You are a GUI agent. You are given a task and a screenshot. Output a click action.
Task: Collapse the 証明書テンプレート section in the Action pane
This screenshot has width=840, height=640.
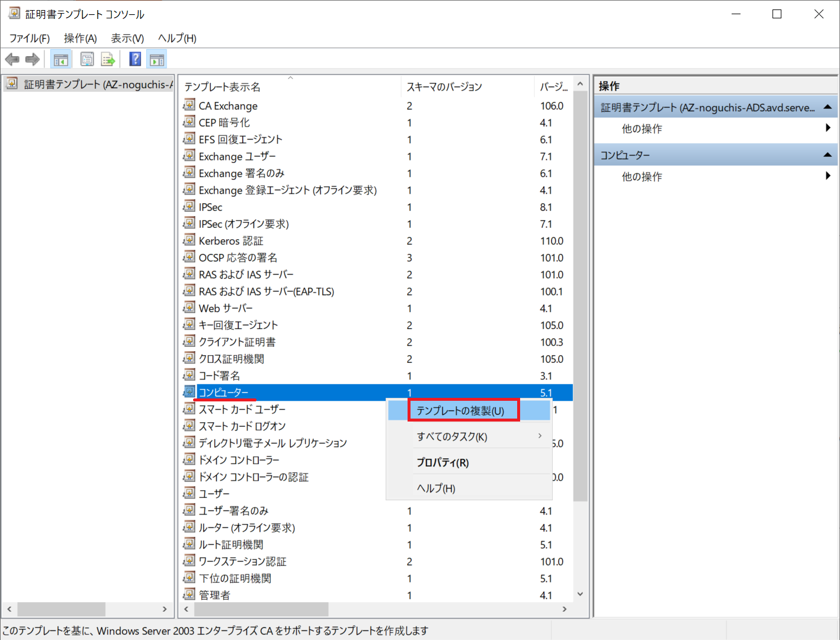coord(828,107)
